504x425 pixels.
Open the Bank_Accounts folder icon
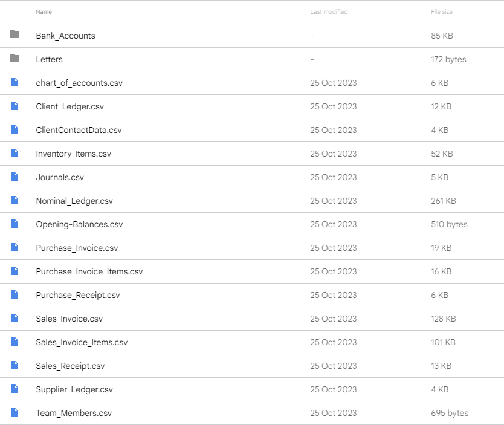[15, 34]
